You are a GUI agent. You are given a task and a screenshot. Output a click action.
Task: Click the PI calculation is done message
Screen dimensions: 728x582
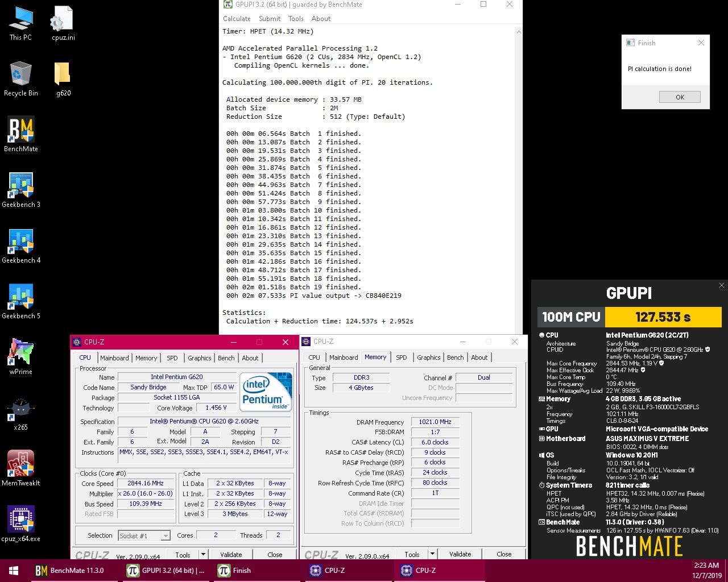coord(660,69)
